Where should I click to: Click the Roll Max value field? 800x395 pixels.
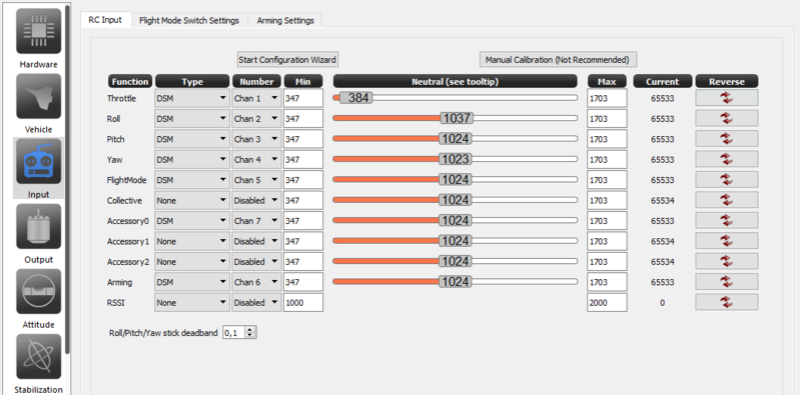607,118
